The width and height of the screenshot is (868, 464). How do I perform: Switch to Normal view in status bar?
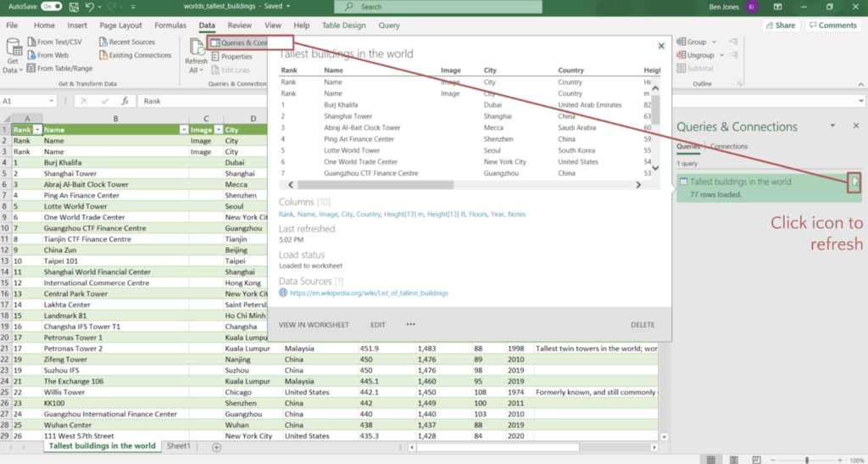[x=711, y=460]
